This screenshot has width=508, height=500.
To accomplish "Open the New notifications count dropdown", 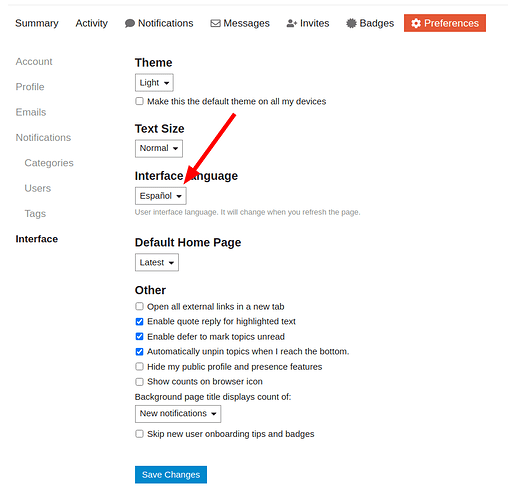I will pos(178,414).
